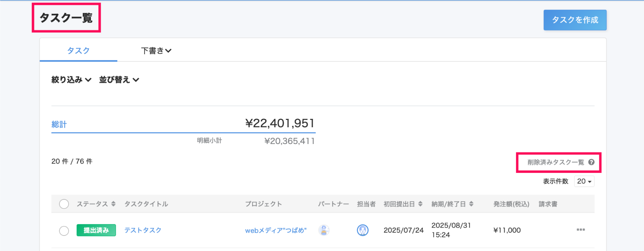Open the webメディア"つばめ" project link
The height and width of the screenshot is (251, 644).
[276, 230]
